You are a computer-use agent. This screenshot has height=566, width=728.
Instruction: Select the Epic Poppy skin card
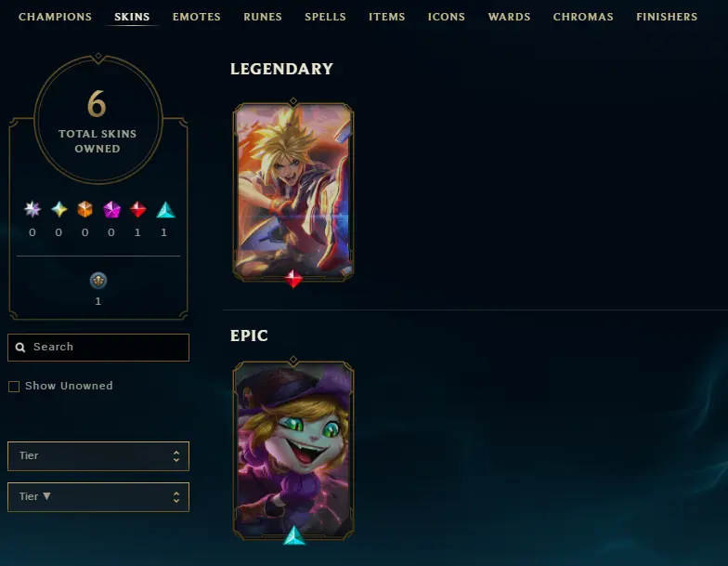(x=293, y=450)
